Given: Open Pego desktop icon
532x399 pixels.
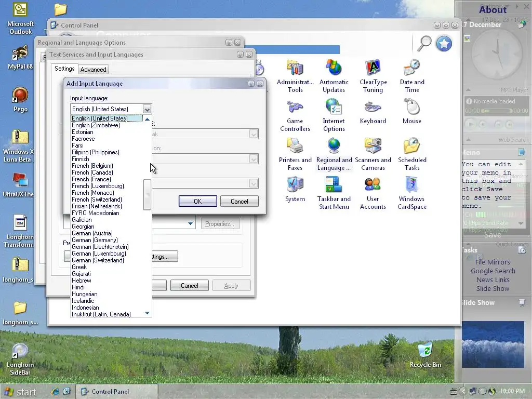Looking at the screenshot, I should (20, 99).
